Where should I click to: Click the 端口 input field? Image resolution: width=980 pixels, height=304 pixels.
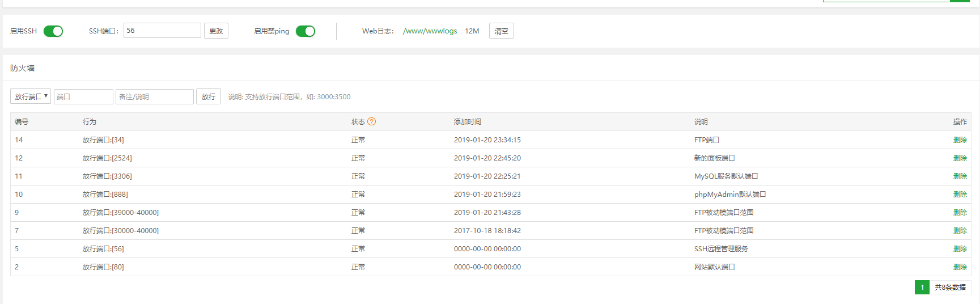click(83, 96)
